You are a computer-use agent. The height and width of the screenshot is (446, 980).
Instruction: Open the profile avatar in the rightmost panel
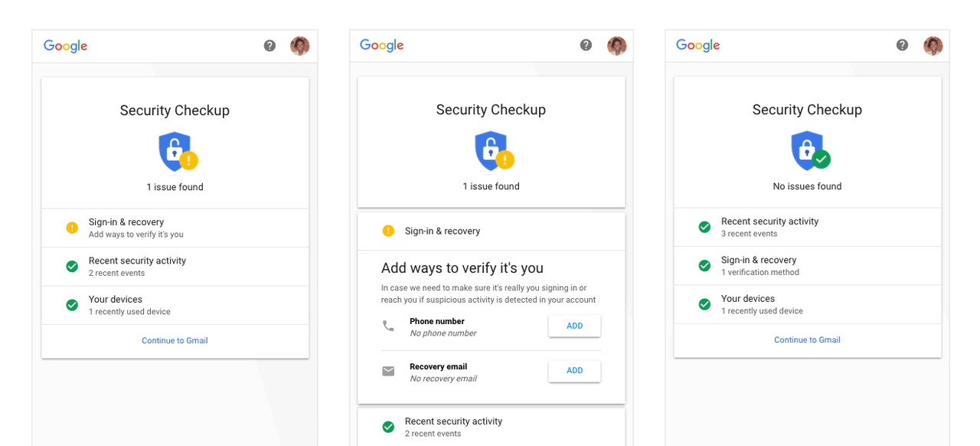point(933,46)
